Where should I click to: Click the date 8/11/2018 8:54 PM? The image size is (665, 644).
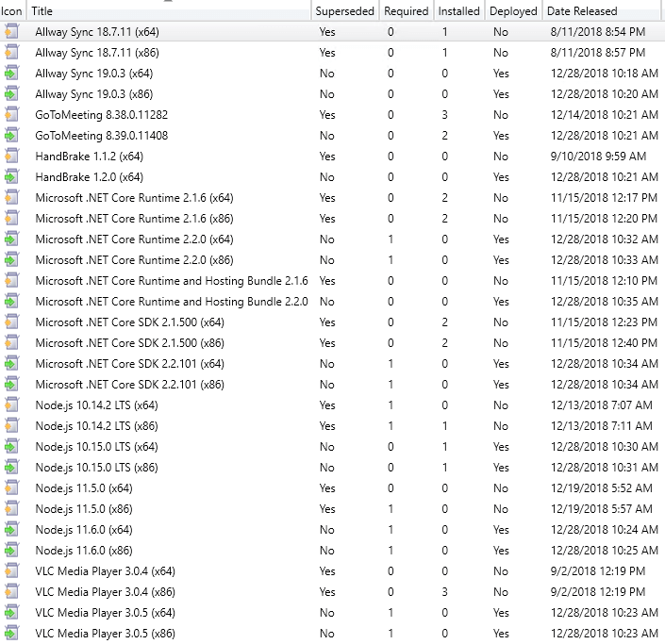click(x=598, y=32)
